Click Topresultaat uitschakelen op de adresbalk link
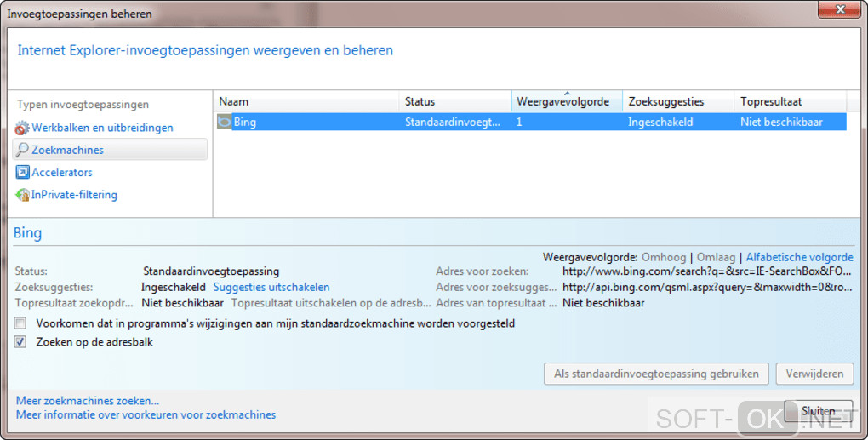Viewport: 868px width, 440px height. tap(331, 303)
